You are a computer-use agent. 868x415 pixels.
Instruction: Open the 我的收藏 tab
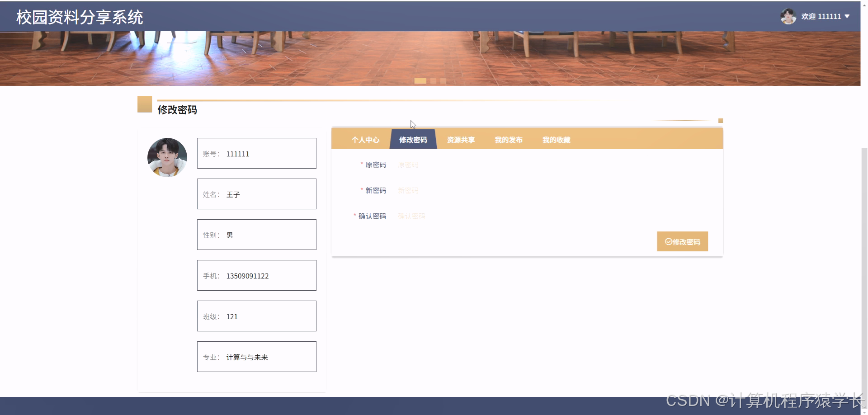click(x=556, y=140)
